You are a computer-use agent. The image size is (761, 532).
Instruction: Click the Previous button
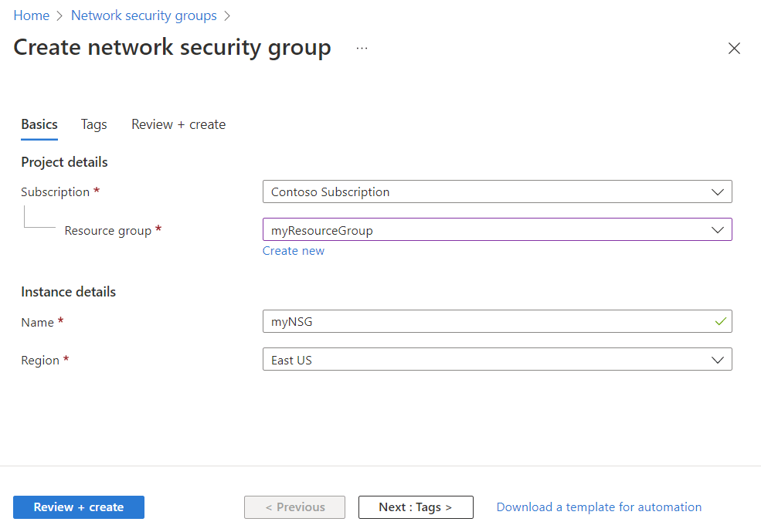294,507
